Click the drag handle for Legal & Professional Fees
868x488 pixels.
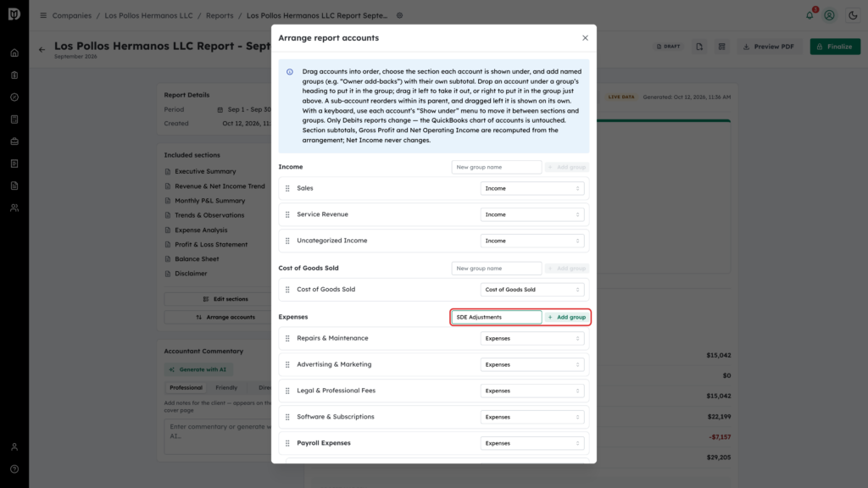(x=287, y=391)
